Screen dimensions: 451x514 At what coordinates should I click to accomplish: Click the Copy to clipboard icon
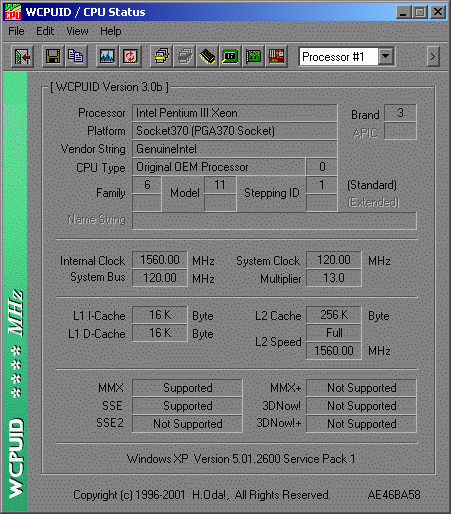[x=76, y=56]
